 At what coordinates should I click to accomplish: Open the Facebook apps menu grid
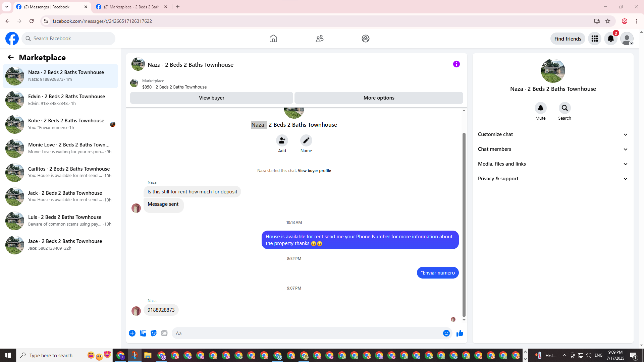[595, 39]
